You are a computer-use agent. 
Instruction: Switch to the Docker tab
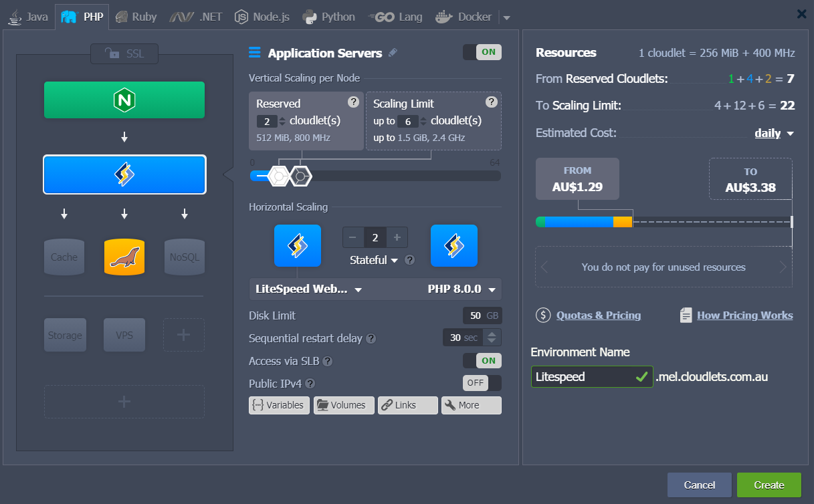tap(464, 17)
